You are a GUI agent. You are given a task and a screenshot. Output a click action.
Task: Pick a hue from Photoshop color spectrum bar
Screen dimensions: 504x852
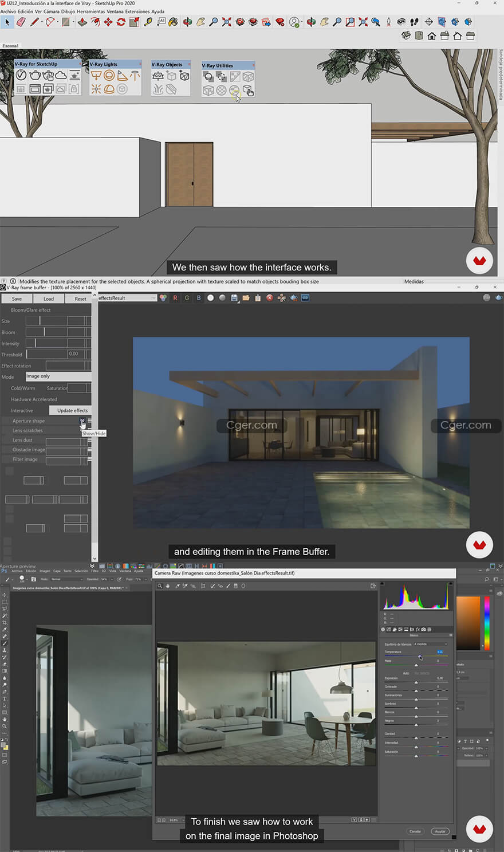[487, 623]
